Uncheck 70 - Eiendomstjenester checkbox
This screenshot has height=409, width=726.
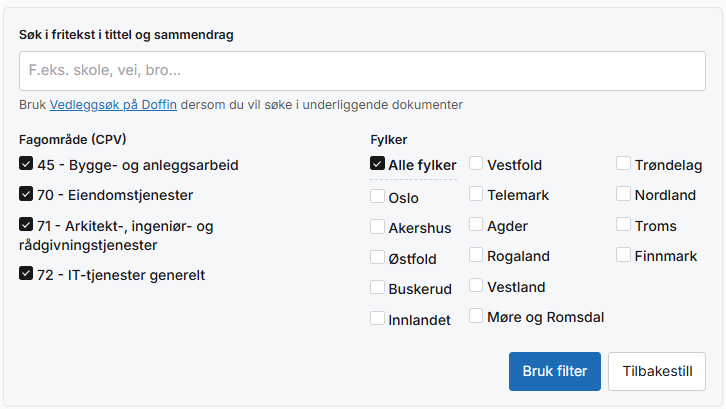pos(26,194)
